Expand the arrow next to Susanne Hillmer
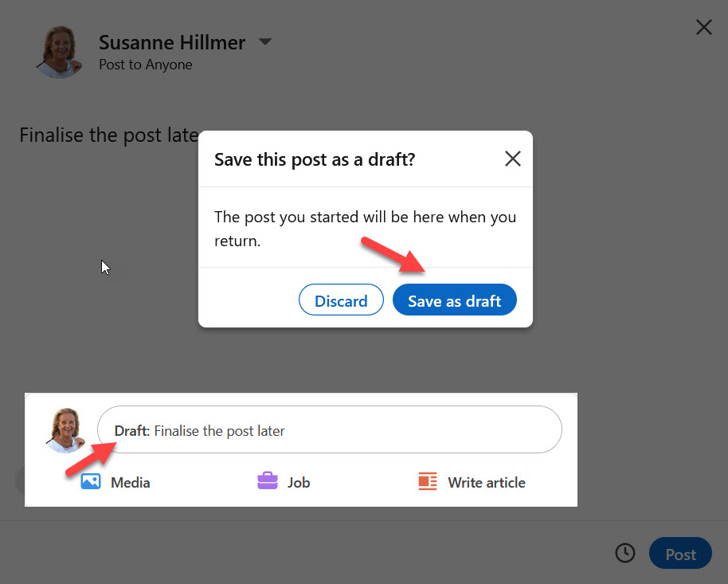 [x=265, y=42]
